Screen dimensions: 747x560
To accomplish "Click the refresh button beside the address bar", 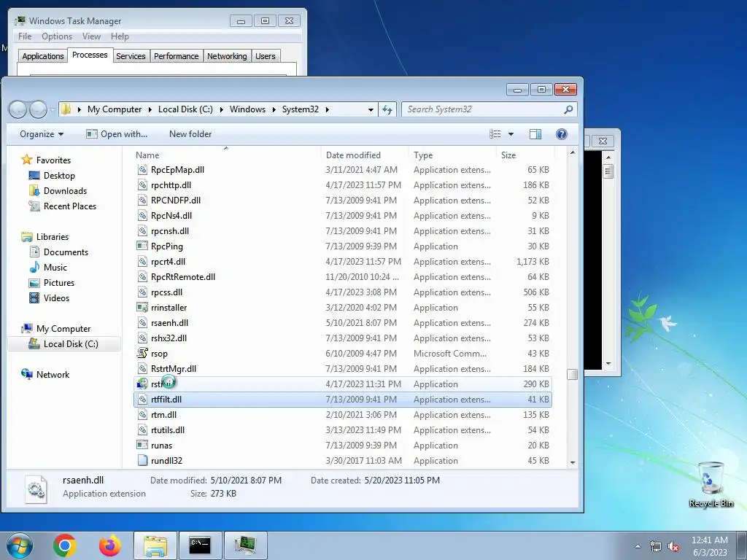I will pyautogui.click(x=387, y=109).
